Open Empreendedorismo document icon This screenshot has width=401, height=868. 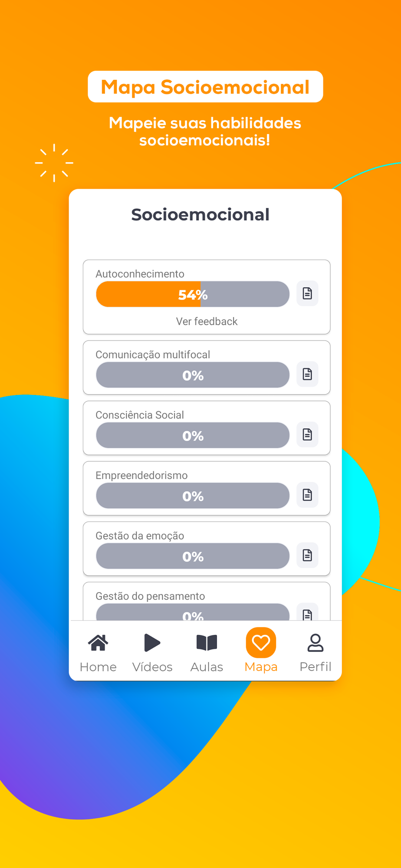307,495
